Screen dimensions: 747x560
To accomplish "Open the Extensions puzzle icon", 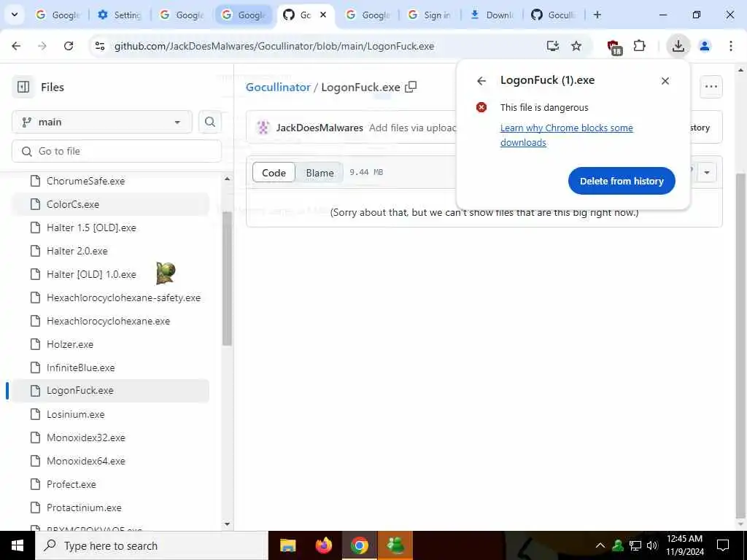I will tap(639, 46).
